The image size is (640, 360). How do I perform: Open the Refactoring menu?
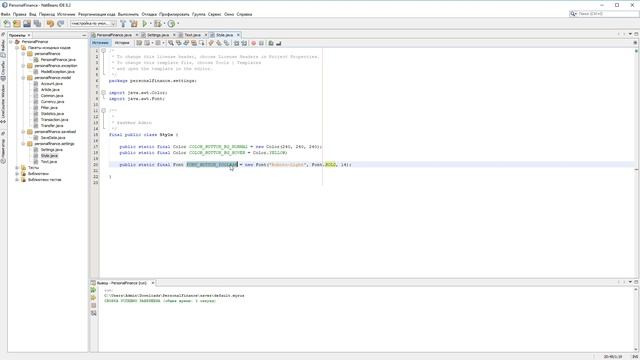tap(97, 14)
